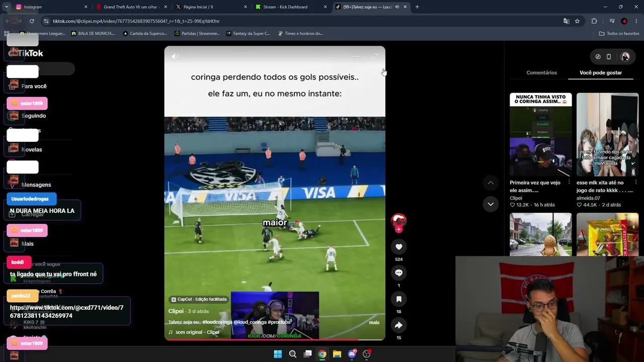644x362 pixels.
Task: Open the 'esse mlk xita' video thumbnail
Action: [x=607, y=134]
